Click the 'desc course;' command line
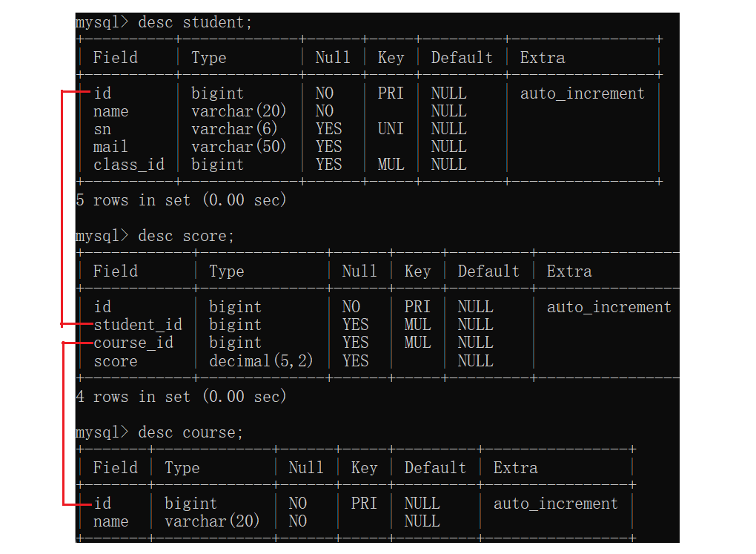756x554 pixels. tap(159, 432)
